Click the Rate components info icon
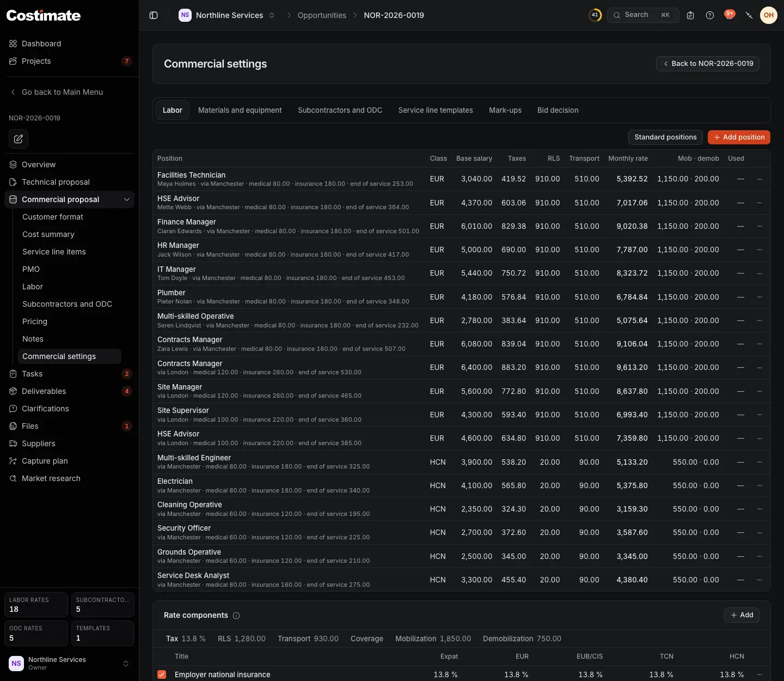The width and height of the screenshot is (784, 681). [236, 616]
